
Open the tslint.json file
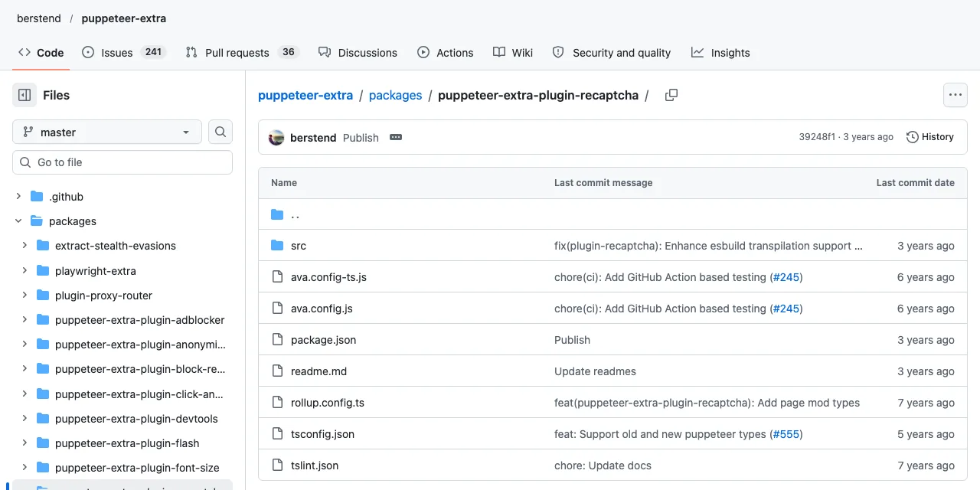pyautogui.click(x=315, y=465)
